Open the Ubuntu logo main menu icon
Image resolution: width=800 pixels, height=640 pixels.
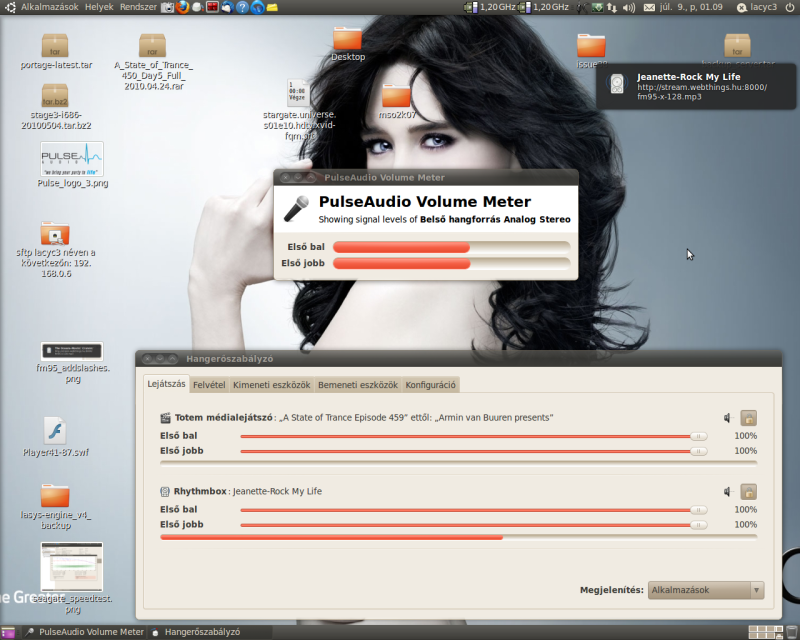coord(10,7)
